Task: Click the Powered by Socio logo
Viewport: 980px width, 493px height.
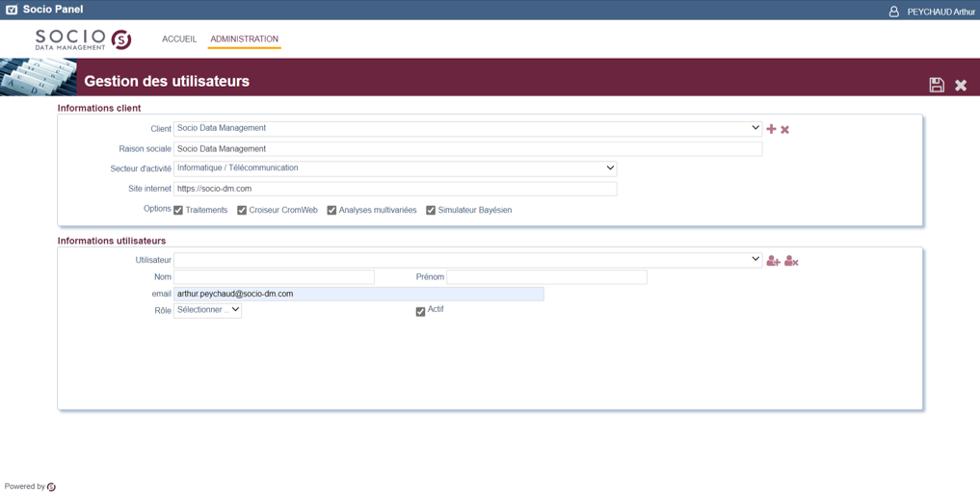Action: point(51,487)
